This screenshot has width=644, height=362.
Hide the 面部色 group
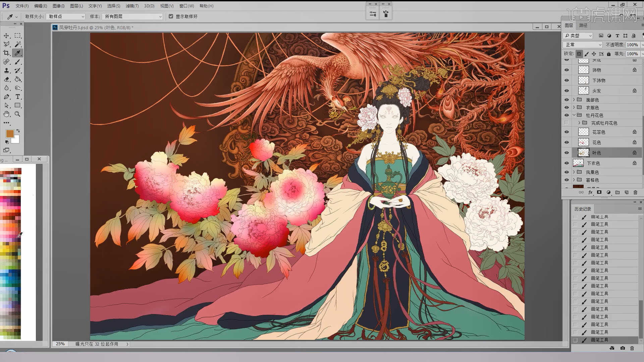coord(567,100)
